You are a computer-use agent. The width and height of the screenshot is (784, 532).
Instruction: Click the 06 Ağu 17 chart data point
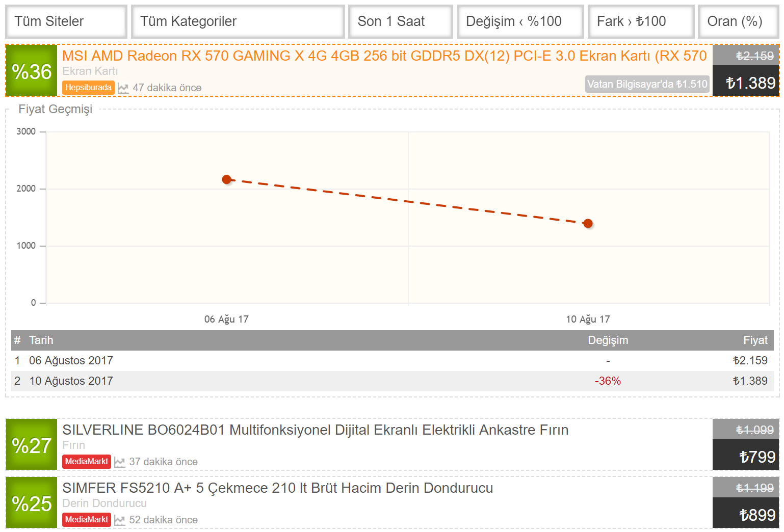click(227, 179)
